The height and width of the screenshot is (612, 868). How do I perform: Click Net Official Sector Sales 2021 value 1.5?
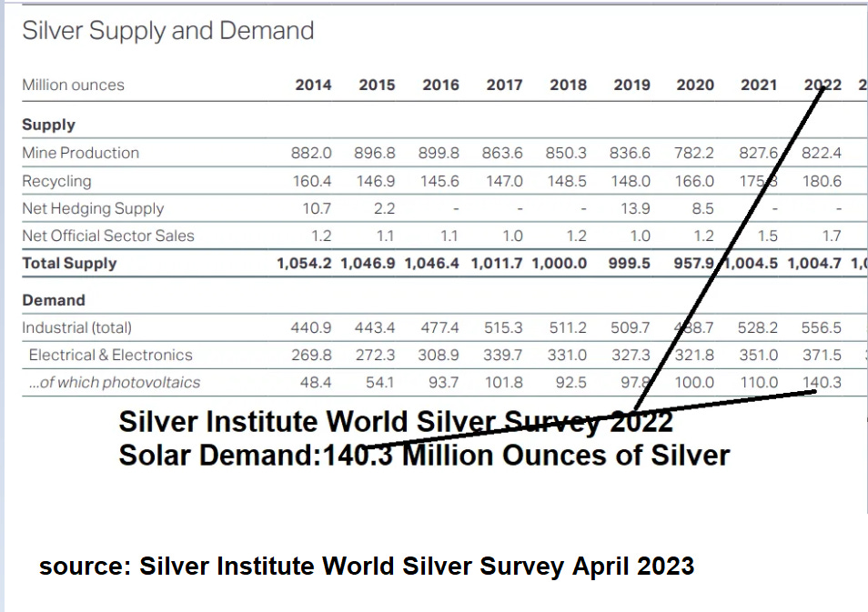coord(768,236)
